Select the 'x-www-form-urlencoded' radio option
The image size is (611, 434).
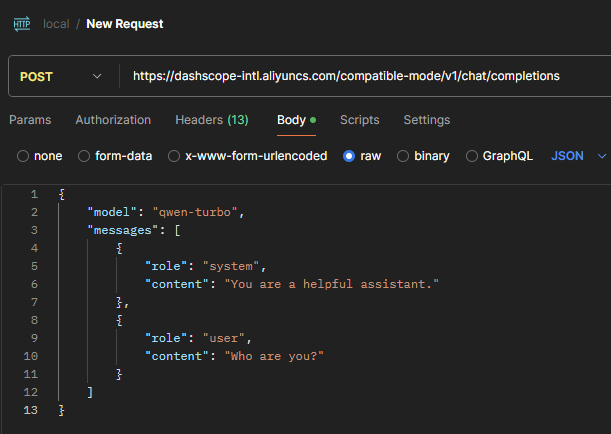[174, 156]
